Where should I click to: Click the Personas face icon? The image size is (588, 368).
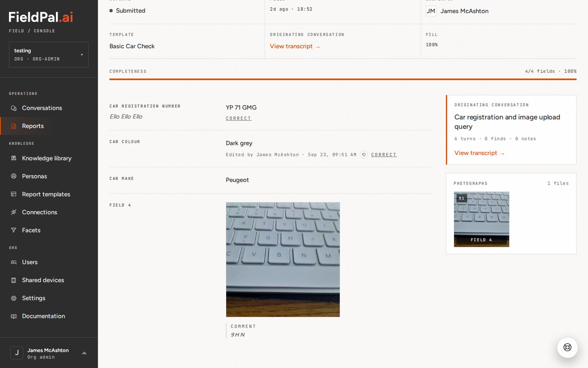pos(13,176)
